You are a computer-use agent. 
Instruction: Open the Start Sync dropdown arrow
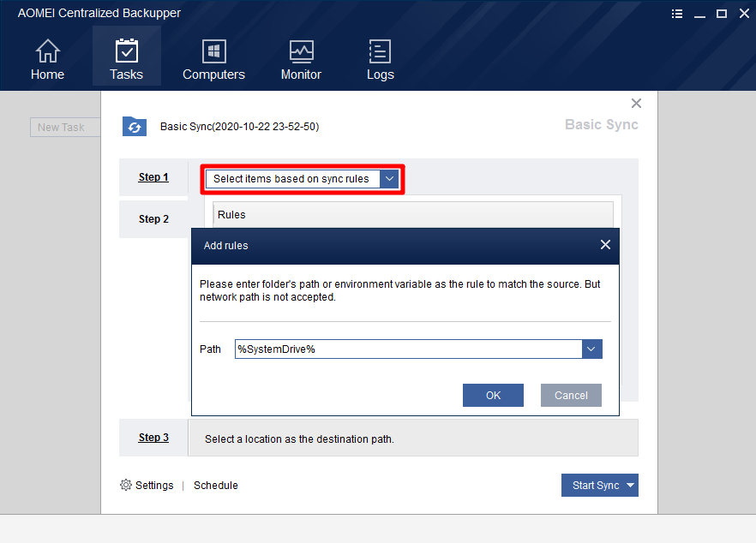(631, 485)
